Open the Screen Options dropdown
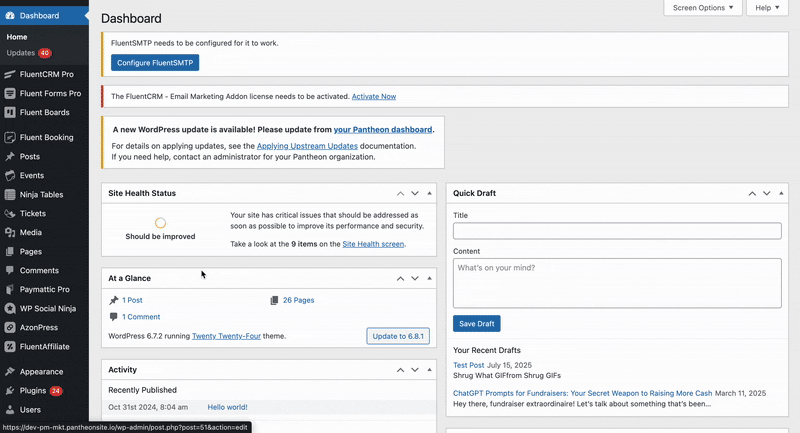Image resolution: width=800 pixels, height=433 pixels. pyautogui.click(x=703, y=8)
